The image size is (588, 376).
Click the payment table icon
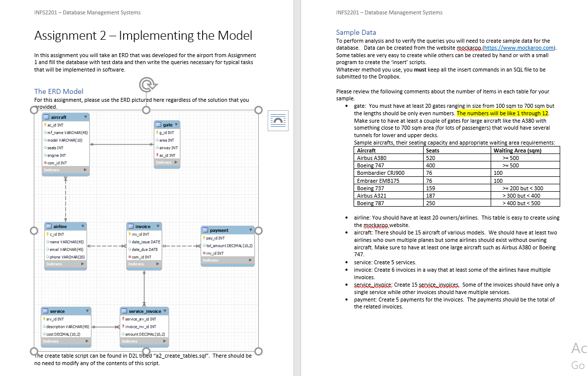coord(204,229)
